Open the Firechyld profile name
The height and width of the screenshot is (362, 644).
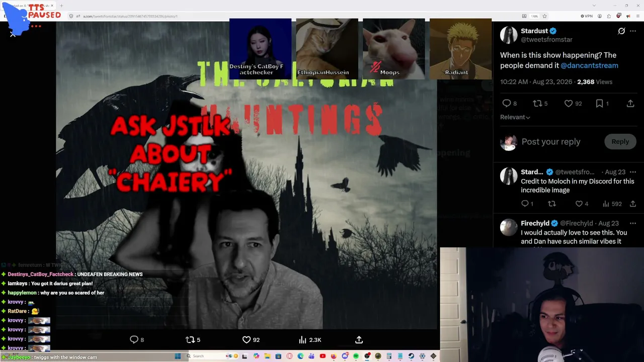[535, 223]
